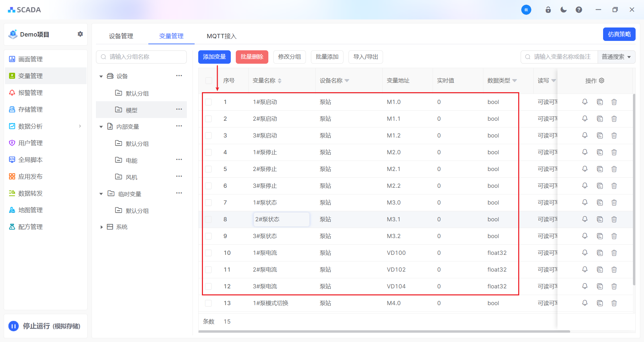The height and width of the screenshot is (342, 644).
Task: Select the checkbox for row 10 1#泵电流
Action: (209, 253)
